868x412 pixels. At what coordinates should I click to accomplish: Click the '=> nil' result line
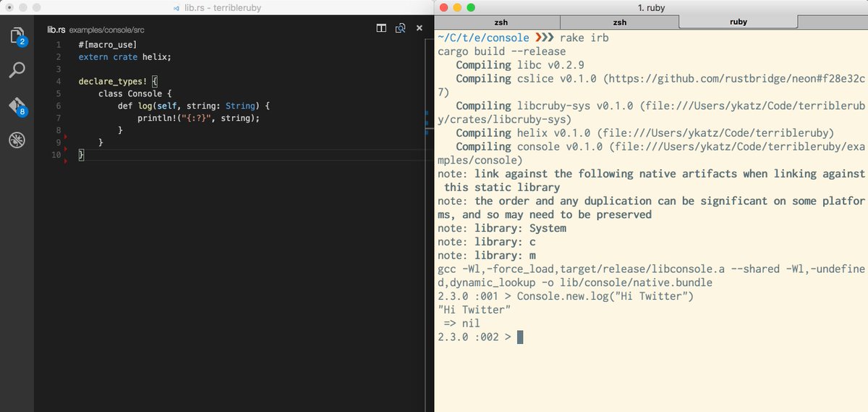point(462,324)
